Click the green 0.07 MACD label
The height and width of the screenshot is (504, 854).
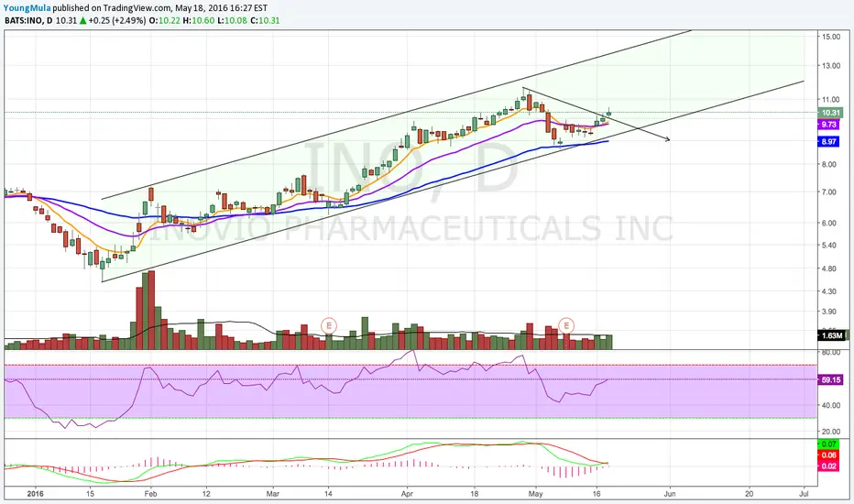click(829, 444)
